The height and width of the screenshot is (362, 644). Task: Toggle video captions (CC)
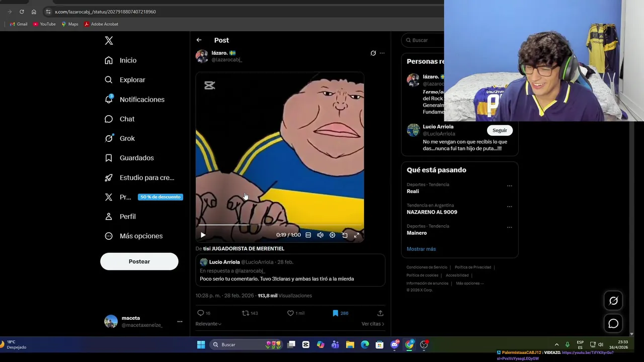308,235
